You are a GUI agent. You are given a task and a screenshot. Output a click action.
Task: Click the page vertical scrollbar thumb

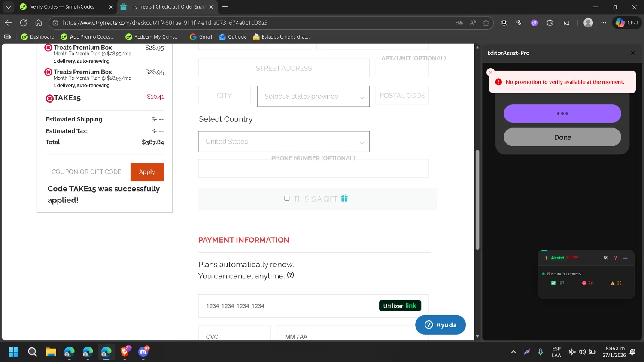pyautogui.click(x=477, y=199)
